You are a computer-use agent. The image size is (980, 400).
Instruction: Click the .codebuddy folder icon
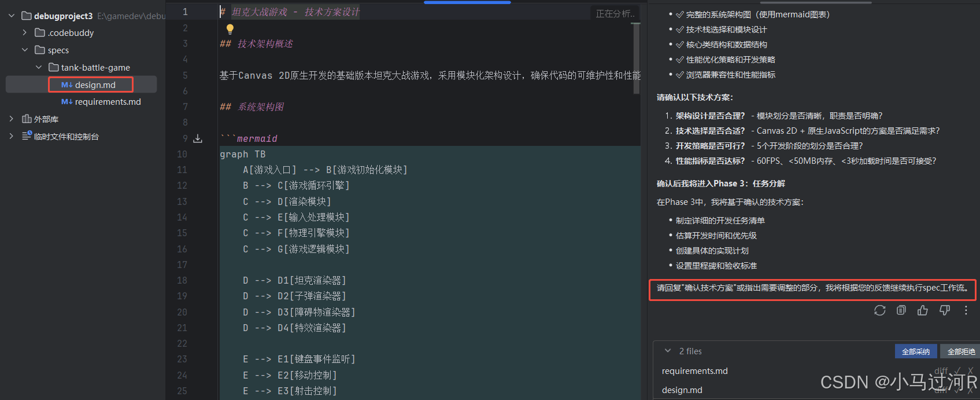click(x=40, y=32)
